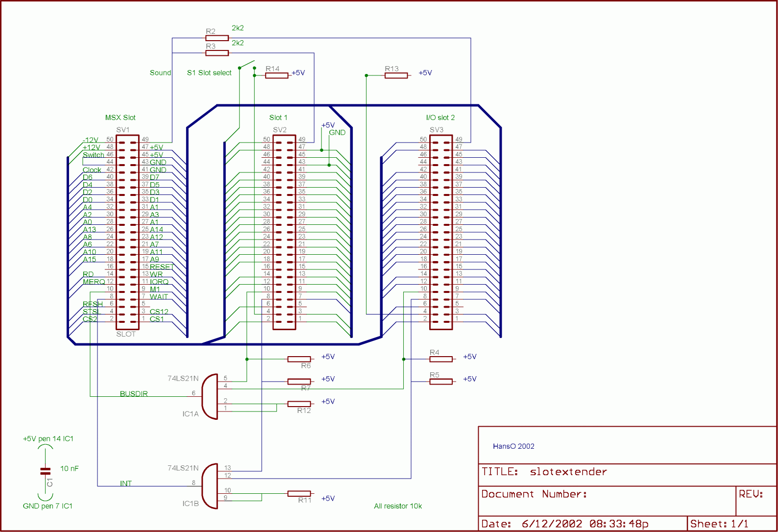Click the R2 resistor symbol
The height and width of the screenshot is (532, 778).
click(217, 38)
